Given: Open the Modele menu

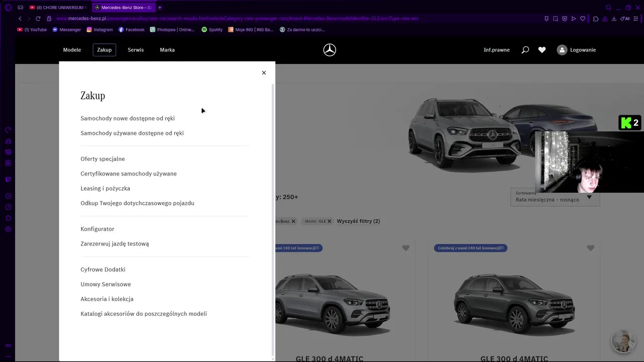Looking at the screenshot, I should coord(72,50).
